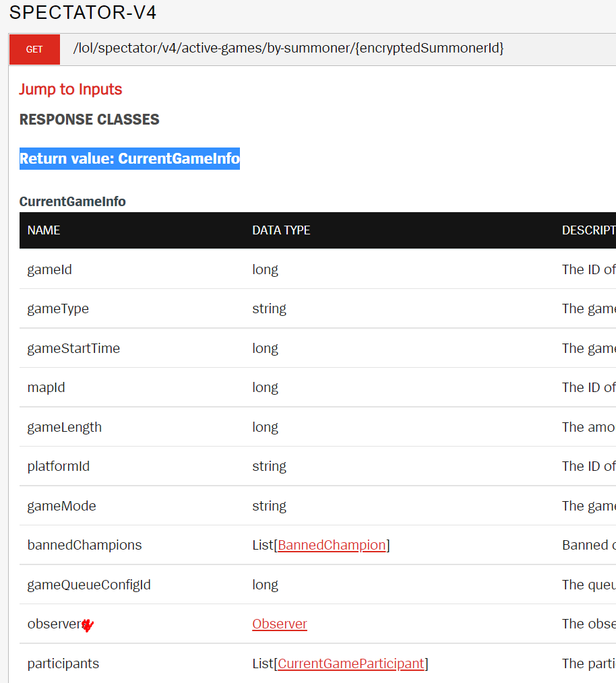Click the RESPONSE CLASSES header
616x683 pixels.
(89, 119)
